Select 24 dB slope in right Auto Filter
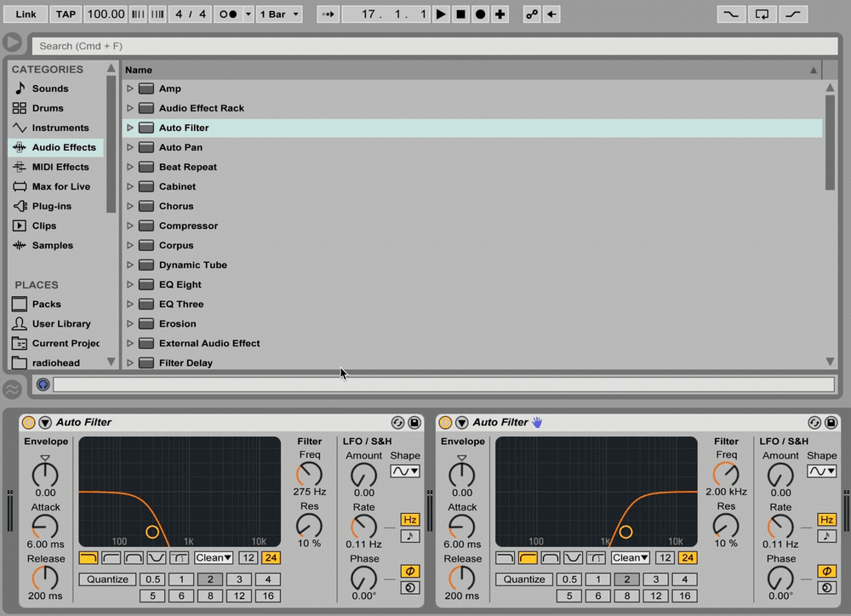Image resolution: width=851 pixels, height=616 pixels. tap(687, 557)
